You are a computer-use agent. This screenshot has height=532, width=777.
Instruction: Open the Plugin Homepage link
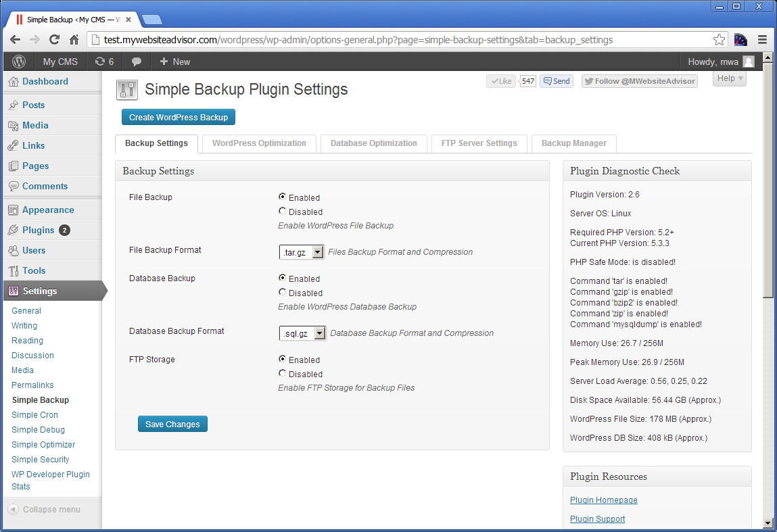tap(604, 500)
